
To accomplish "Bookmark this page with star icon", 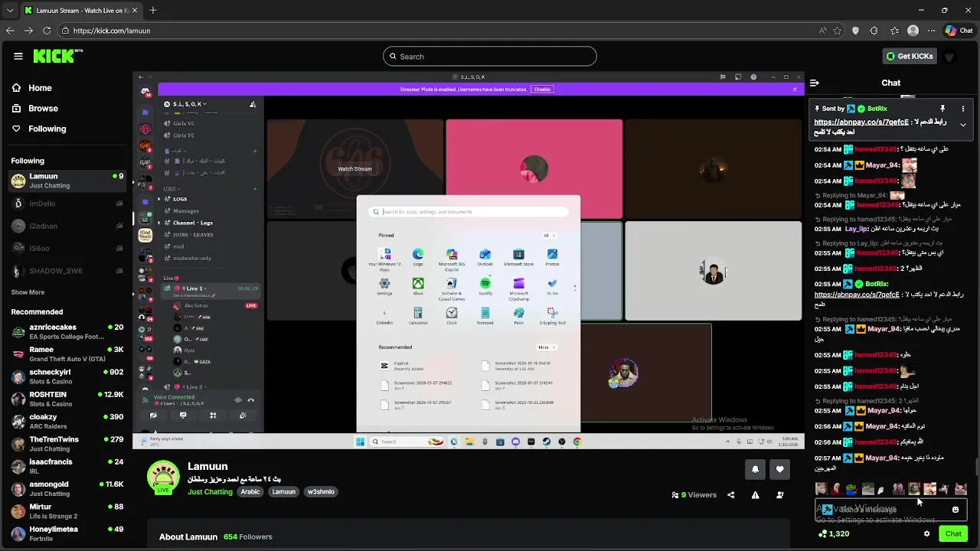I will 837,31.
